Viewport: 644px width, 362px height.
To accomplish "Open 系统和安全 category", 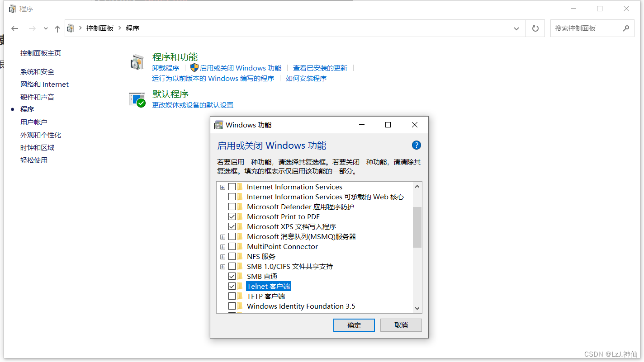I will [37, 71].
